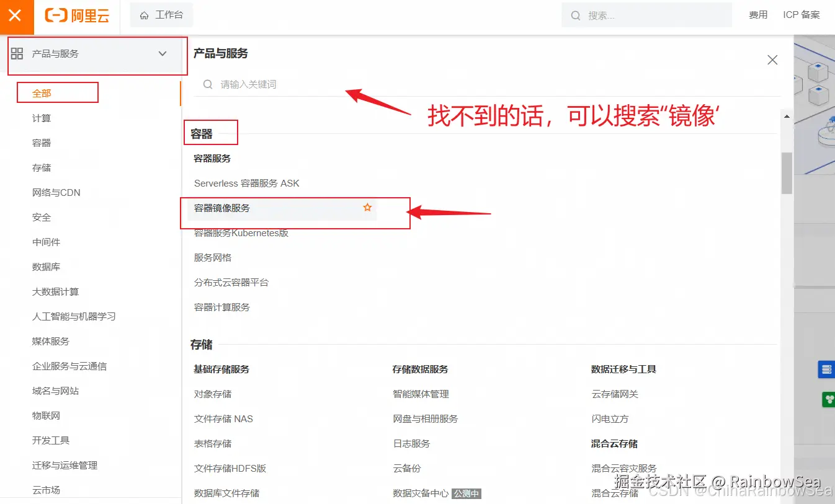Toggle the favorite star on 容器镜像服务

pos(367,208)
